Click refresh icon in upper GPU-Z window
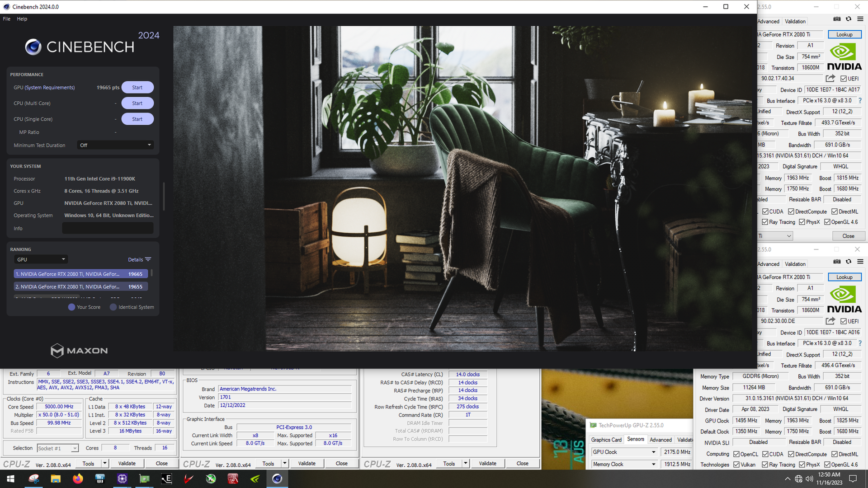The width and height of the screenshot is (868, 488). (x=849, y=19)
